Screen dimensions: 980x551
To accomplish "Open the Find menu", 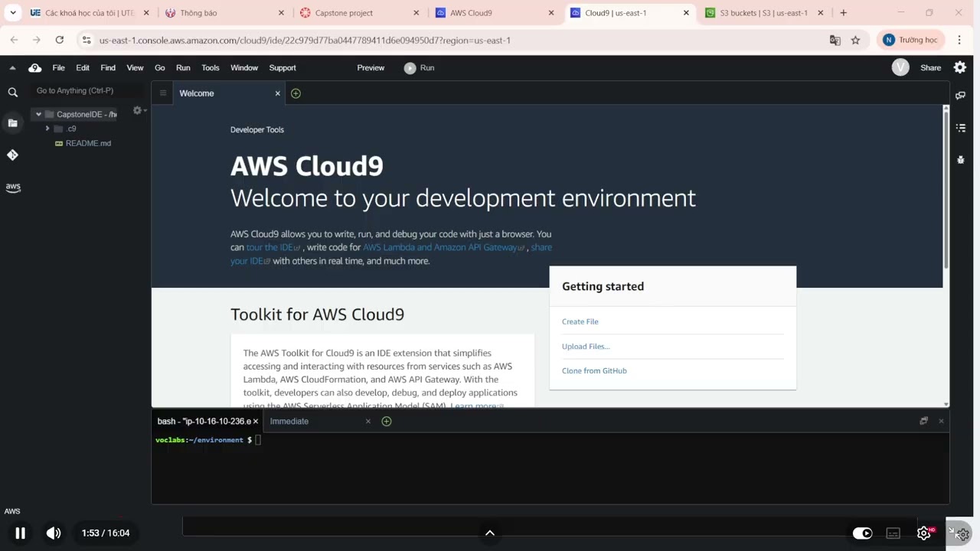I will coord(108,68).
